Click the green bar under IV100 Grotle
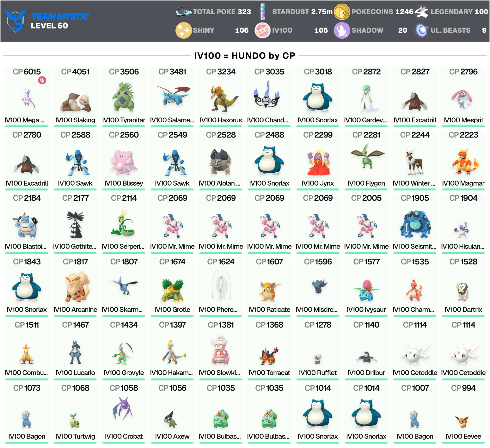This screenshot has width=490, height=448. click(172, 316)
